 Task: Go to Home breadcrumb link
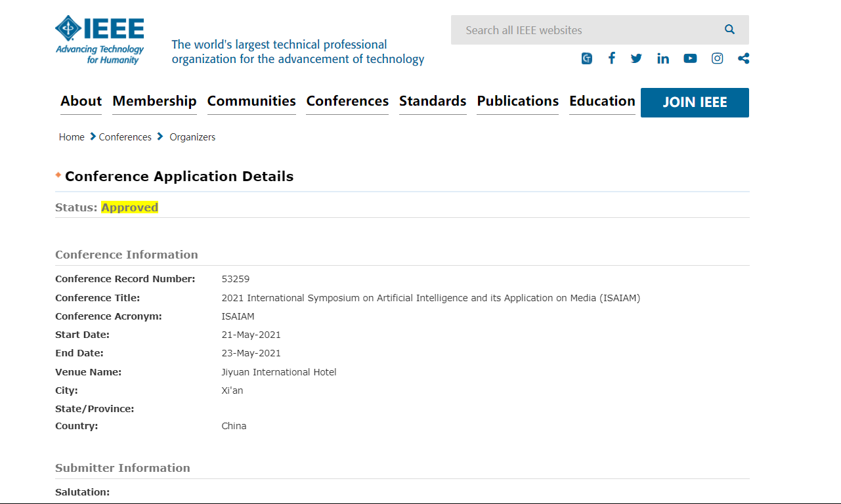[72, 137]
